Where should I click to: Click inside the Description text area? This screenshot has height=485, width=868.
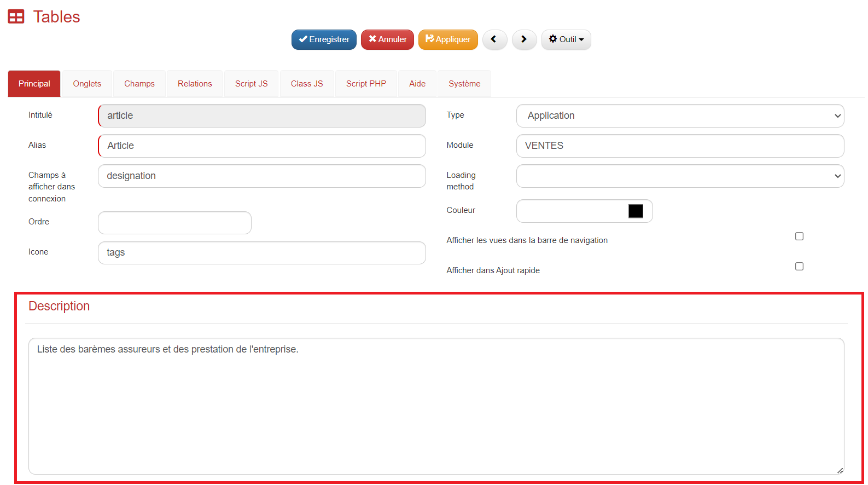click(436, 406)
